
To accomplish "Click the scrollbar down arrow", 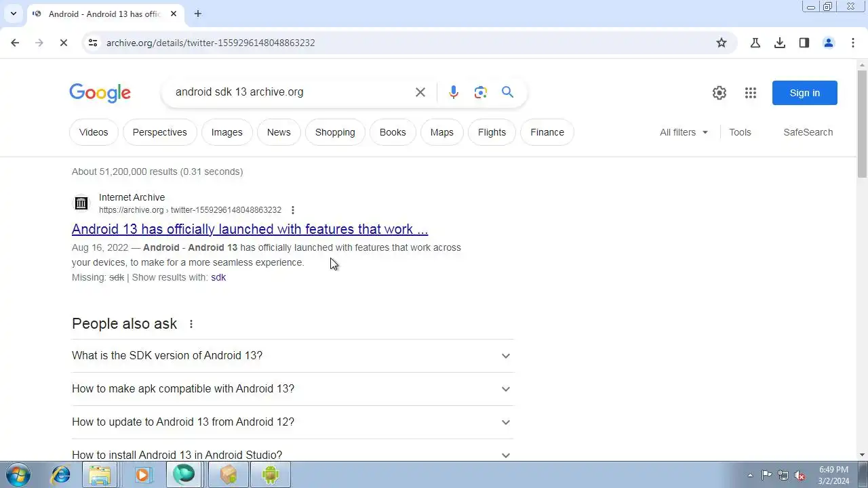I will (x=863, y=455).
